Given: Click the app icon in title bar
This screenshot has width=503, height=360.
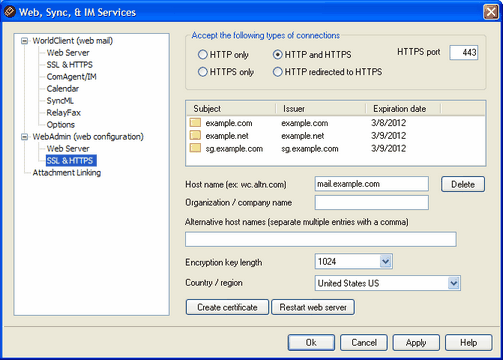Looking at the screenshot, I should click(x=10, y=12).
